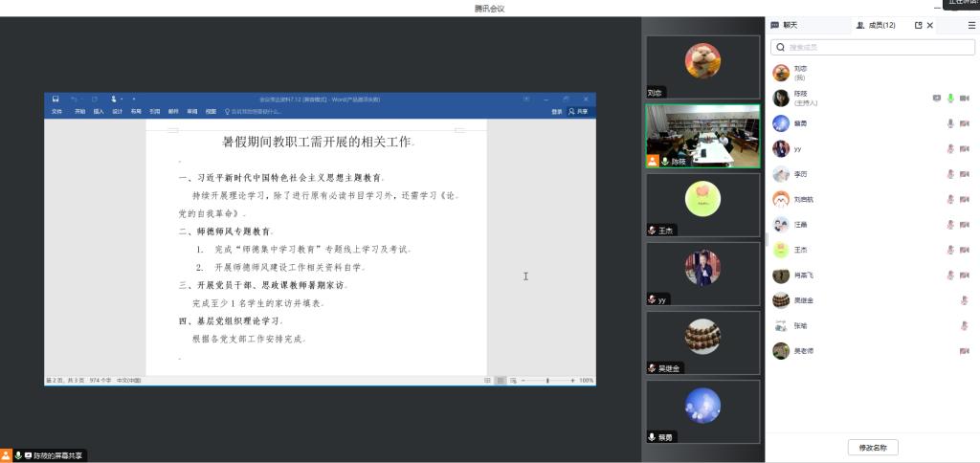Click the pop-out icon in members panel header

(x=919, y=25)
